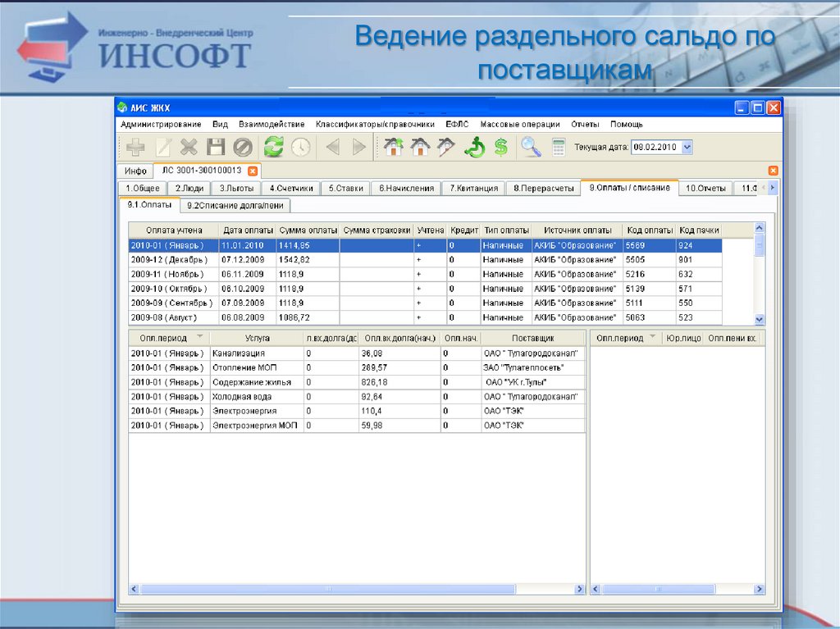Open the Помощь menu
The image size is (840, 629).
626,125
